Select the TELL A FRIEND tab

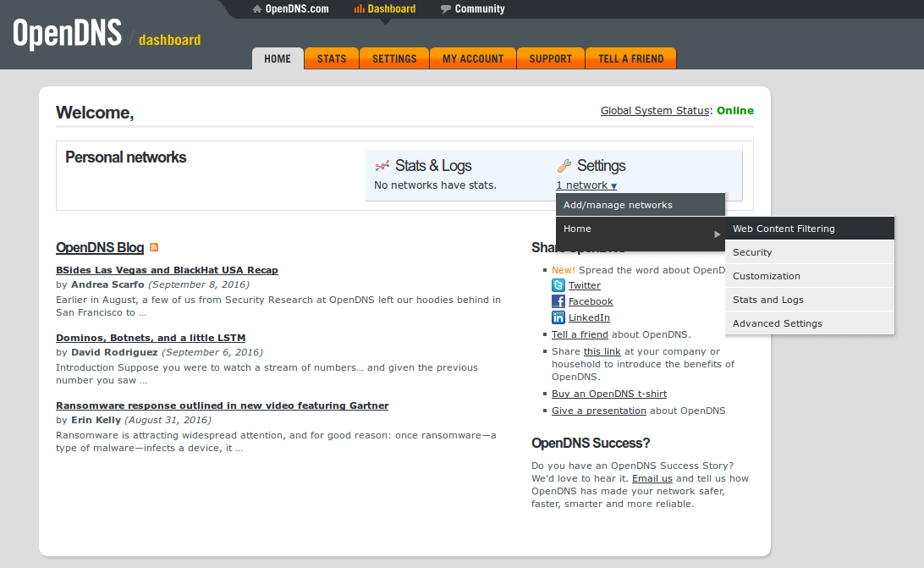pyautogui.click(x=630, y=58)
